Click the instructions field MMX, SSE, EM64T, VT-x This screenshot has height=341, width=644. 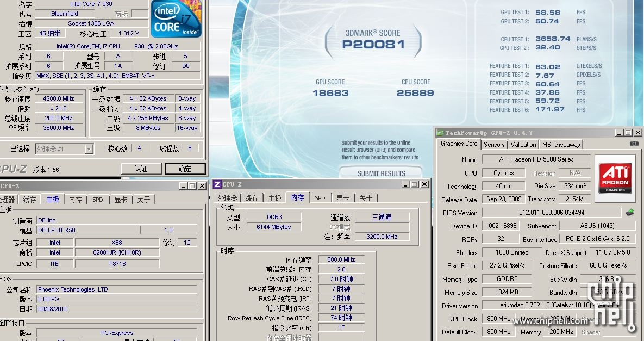[x=118, y=76]
